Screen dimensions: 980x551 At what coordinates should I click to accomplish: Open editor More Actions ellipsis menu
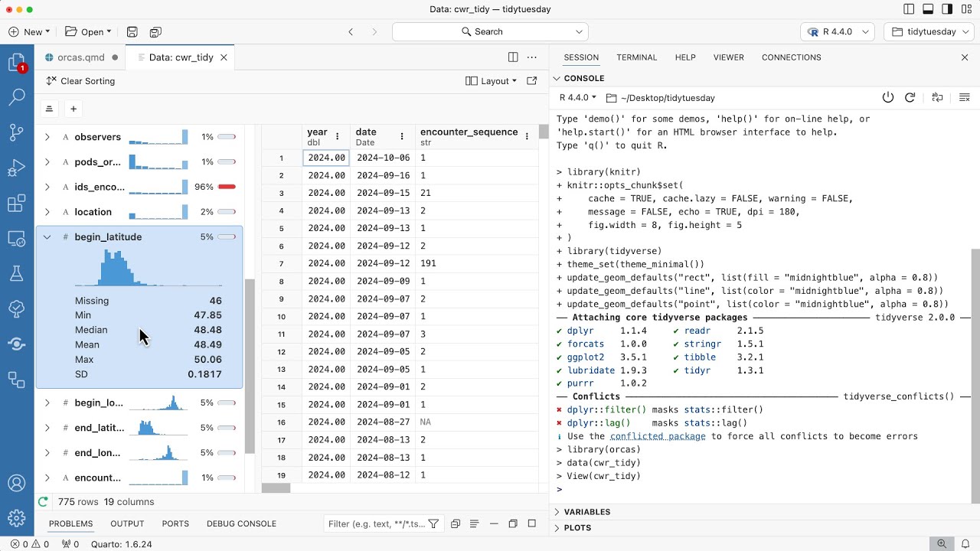tap(532, 57)
